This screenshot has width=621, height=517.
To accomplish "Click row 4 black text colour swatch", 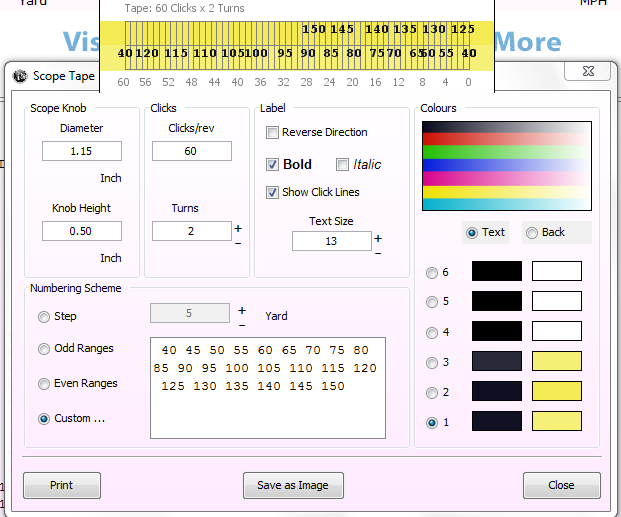I will coord(497,331).
